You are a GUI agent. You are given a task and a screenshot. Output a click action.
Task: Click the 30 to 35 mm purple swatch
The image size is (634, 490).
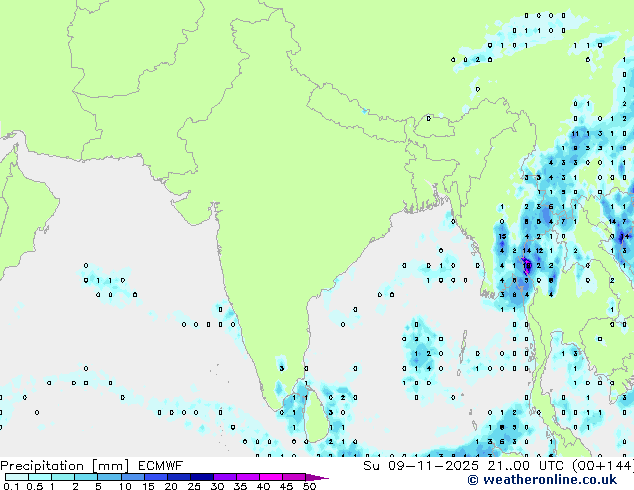pos(224,477)
